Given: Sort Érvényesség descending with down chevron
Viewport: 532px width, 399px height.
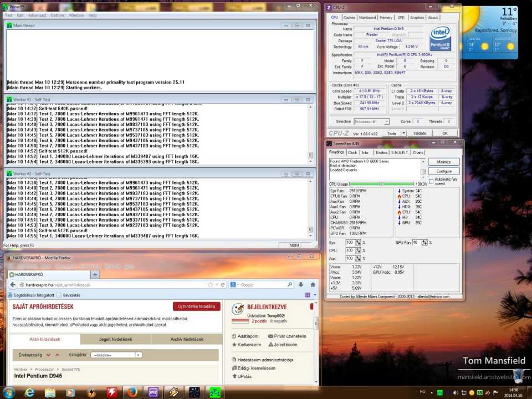Looking at the screenshot, I should tap(48, 355).
